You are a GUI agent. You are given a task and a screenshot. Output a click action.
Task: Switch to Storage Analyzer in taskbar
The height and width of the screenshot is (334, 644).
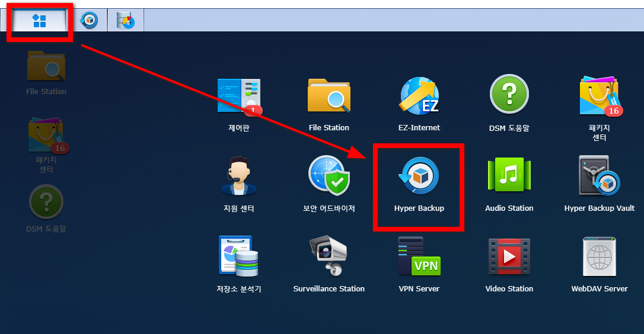(x=126, y=20)
